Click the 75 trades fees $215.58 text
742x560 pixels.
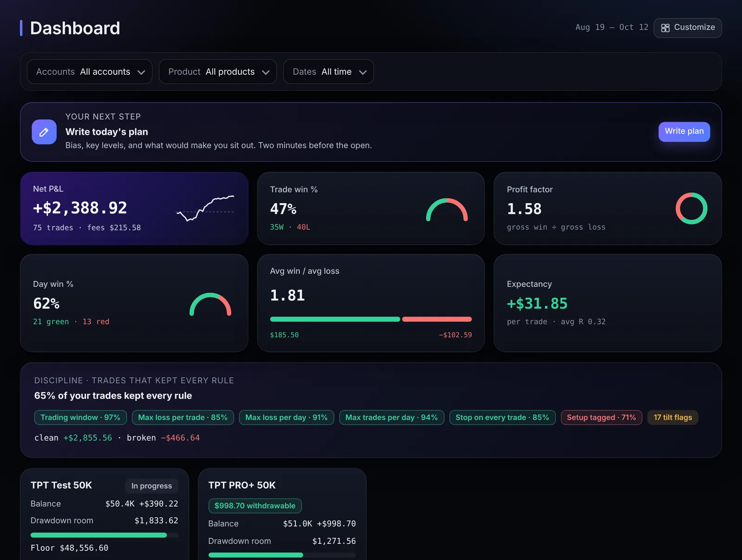(87, 228)
